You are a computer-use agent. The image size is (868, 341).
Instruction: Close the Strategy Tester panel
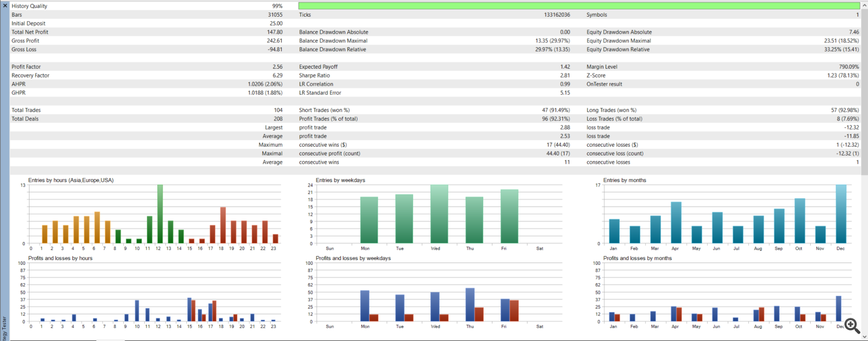(5, 5)
